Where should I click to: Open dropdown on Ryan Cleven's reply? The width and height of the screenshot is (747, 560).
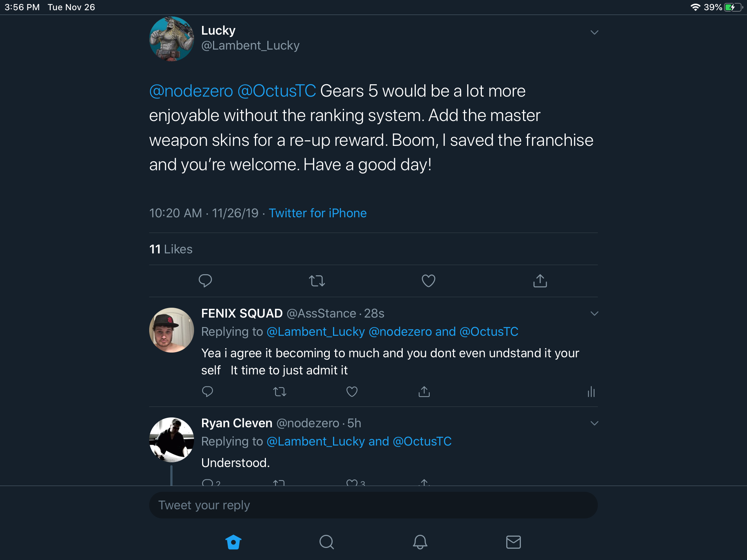[594, 423]
